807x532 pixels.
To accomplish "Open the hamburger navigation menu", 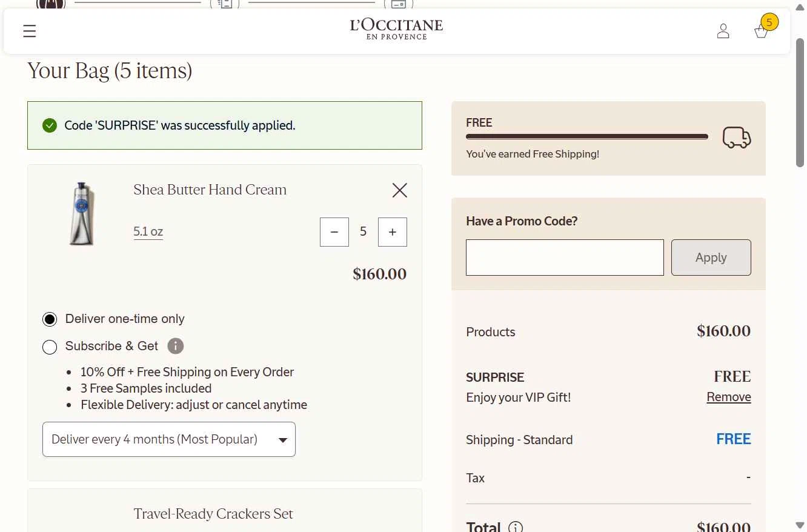I will pyautogui.click(x=29, y=31).
